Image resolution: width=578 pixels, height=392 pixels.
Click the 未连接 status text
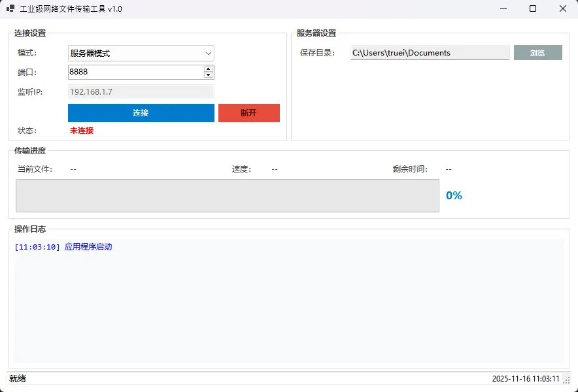click(x=82, y=131)
